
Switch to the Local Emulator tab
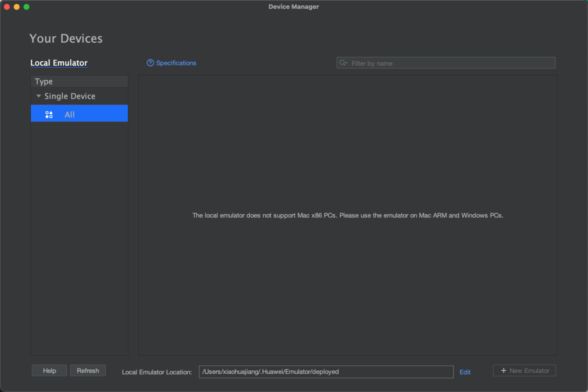pyautogui.click(x=59, y=63)
